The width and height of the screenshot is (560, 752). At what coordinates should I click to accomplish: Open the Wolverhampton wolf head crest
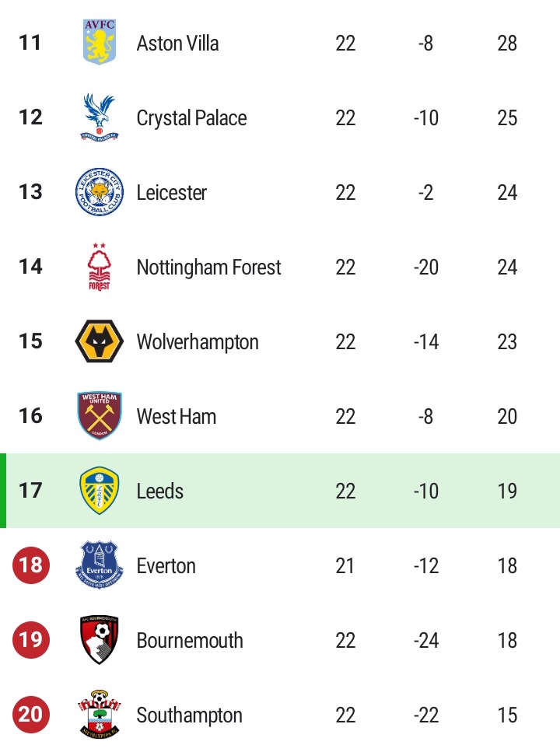tap(99, 341)
